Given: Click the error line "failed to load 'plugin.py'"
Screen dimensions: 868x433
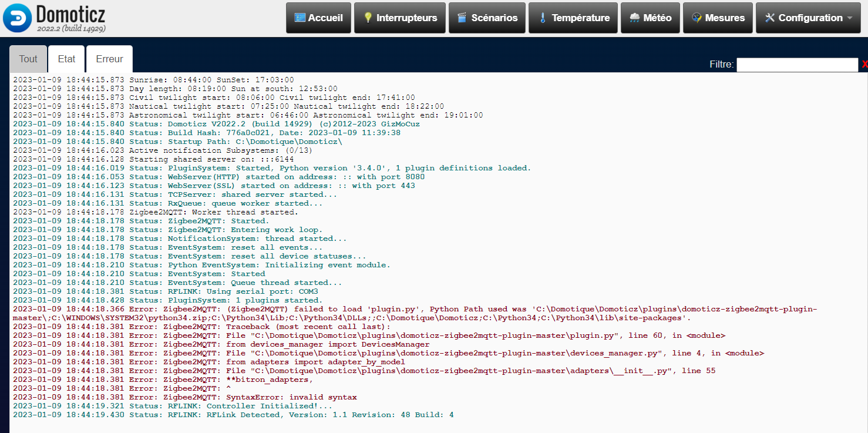Looking at the screenshot, I should 415,313.
